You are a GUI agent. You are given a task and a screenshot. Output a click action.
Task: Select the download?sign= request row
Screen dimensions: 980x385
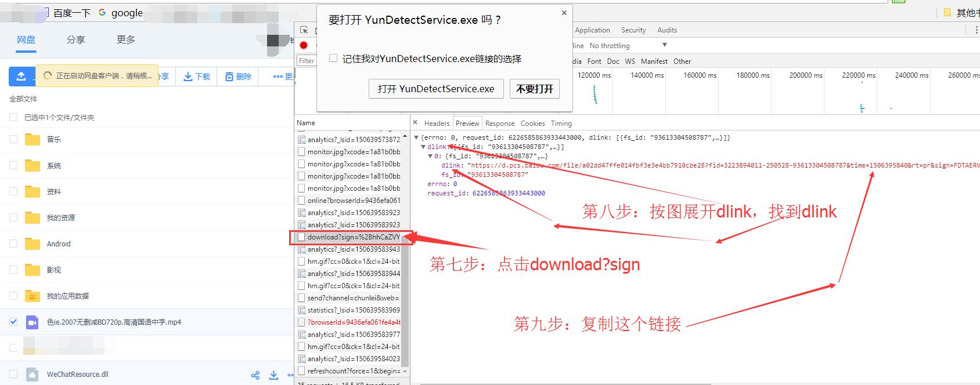349,237
